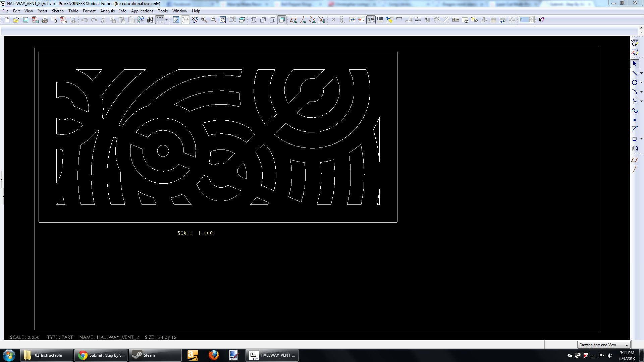Expand the Circle tool flyout arrow

641,82
